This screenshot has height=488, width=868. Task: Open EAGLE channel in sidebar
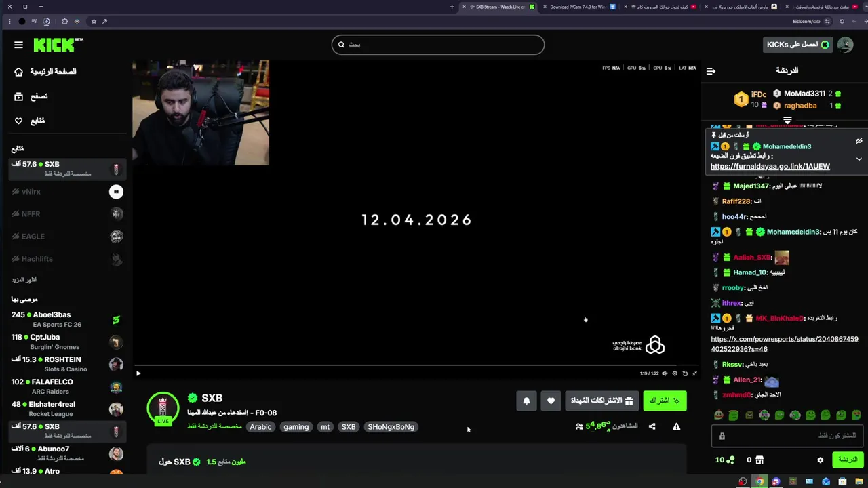click(66, 237)
